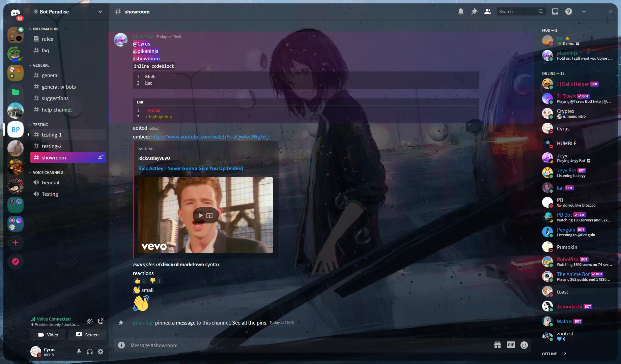This screenshot has width=621, height=364.
Task: Collapse the INFORMATION category
Action: click(44, 29)
